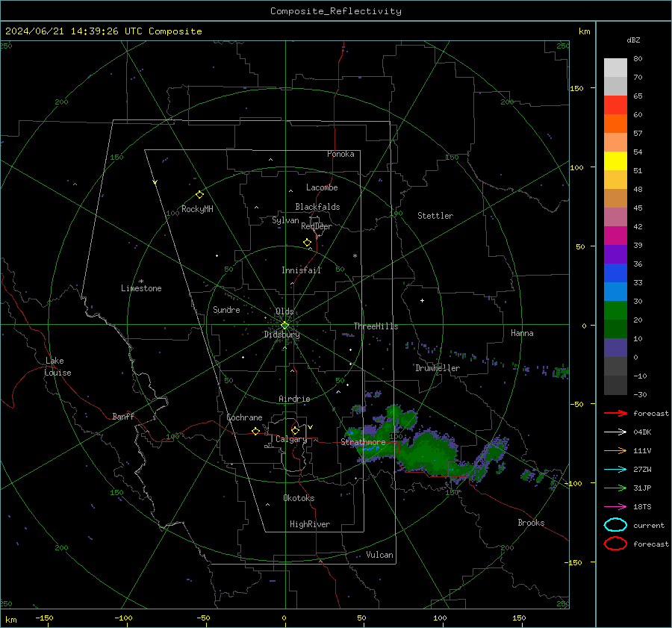Image resolution: width=672 pixels, height=628 pixels.
Task: Click the yellow V marker right of Calgary diamond
Action: [311, 427]
